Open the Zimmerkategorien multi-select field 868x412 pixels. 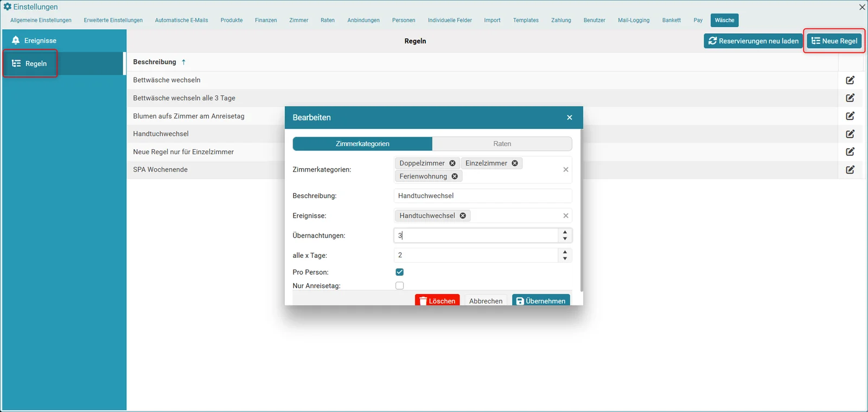(483, 169)
